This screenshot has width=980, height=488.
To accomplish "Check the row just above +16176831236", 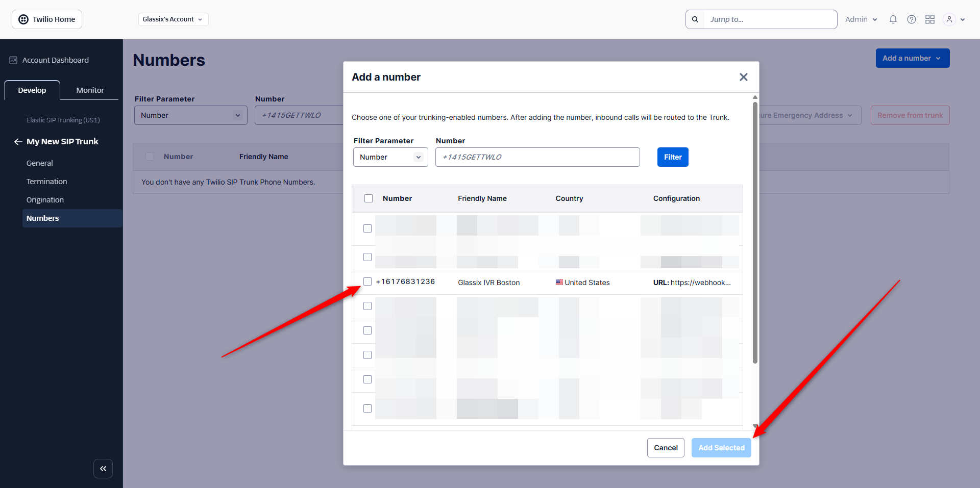I will pyautogui.click(x=367, y=257).
